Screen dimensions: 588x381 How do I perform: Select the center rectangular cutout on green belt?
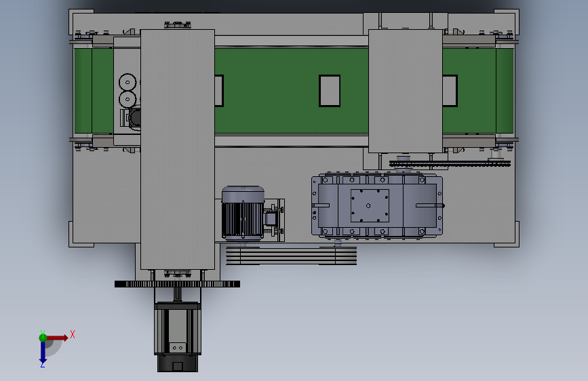[330, 91]
